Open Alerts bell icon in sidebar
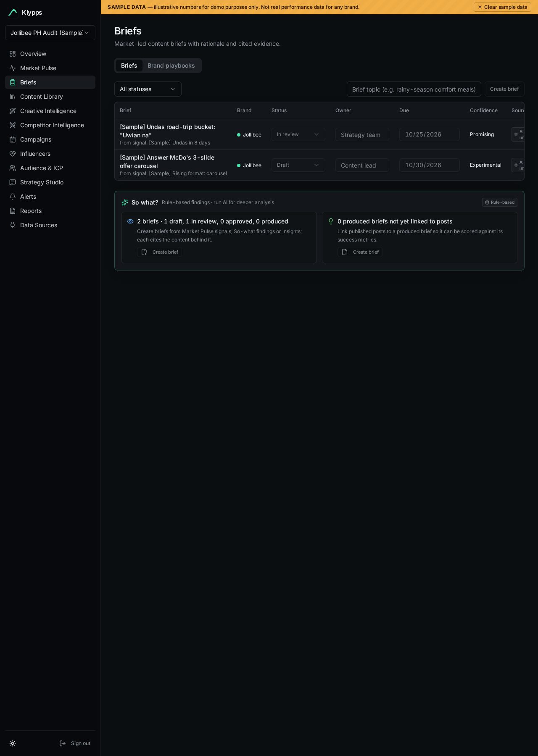The width and height of the screenshot is (538, 756). pos(13,197)
